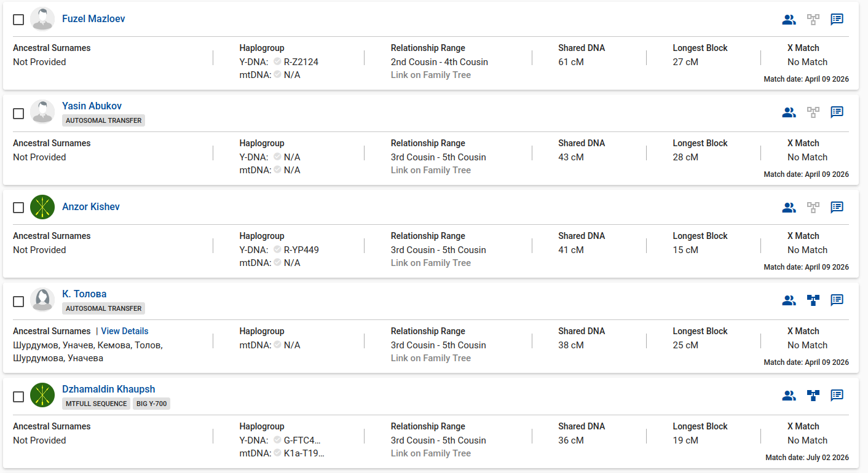The width and height of the screenshot is (868, 473).
Task: Click Link on Family Tree for Dzhamaldin Khaupsh
Action: (x=431, y=453)
